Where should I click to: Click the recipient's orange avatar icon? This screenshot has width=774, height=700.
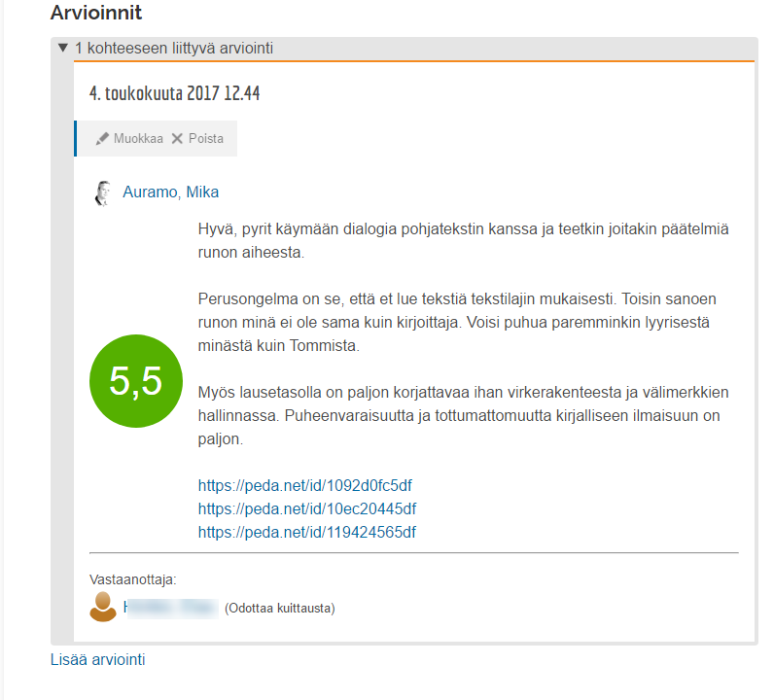(x=102, y=607)
